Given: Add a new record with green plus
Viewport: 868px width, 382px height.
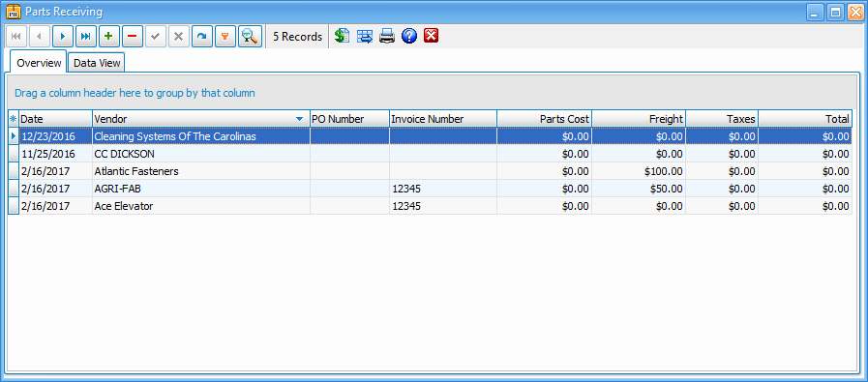Looking at the screenshot, I should [109, 37].
